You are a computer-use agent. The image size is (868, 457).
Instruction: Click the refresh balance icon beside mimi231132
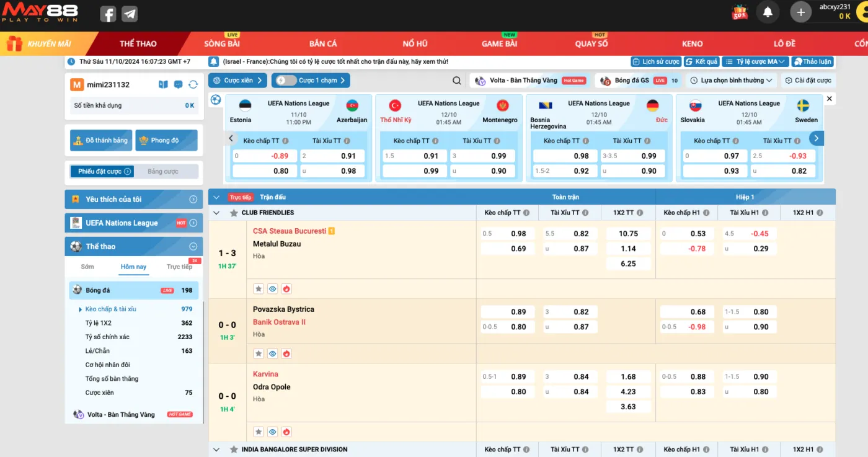193,84
